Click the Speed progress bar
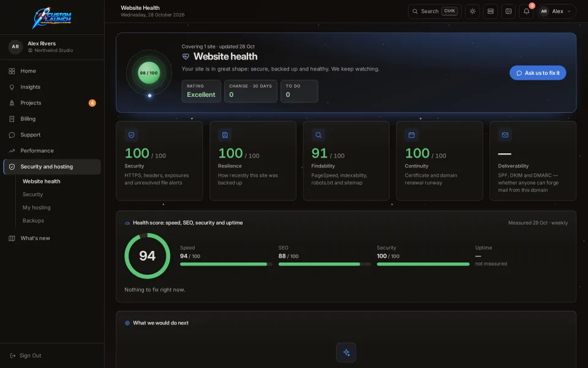Image resolution: width=588 pixels, height=368 pixels. [226, 264]
